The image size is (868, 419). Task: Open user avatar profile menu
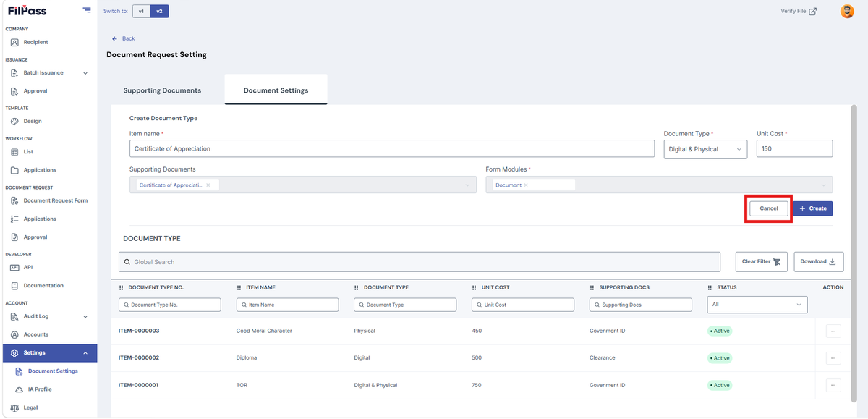(x=847, y=12)
